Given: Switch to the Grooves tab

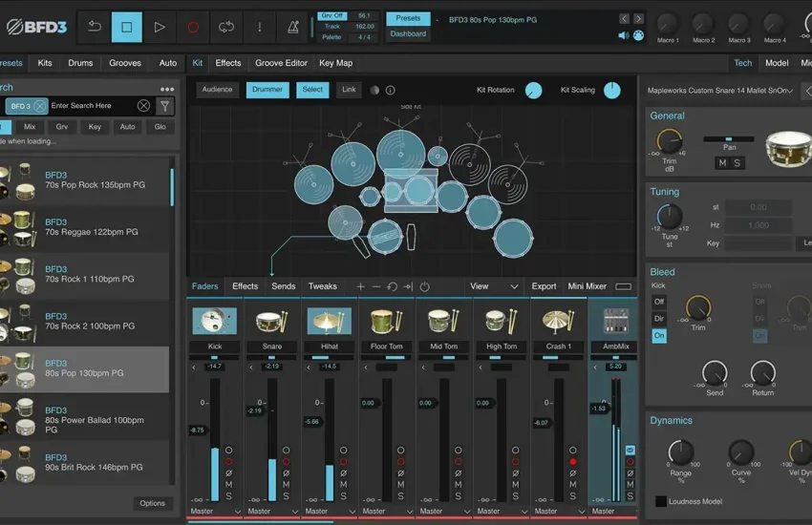Looking at the screenshot, I should 125,63.
